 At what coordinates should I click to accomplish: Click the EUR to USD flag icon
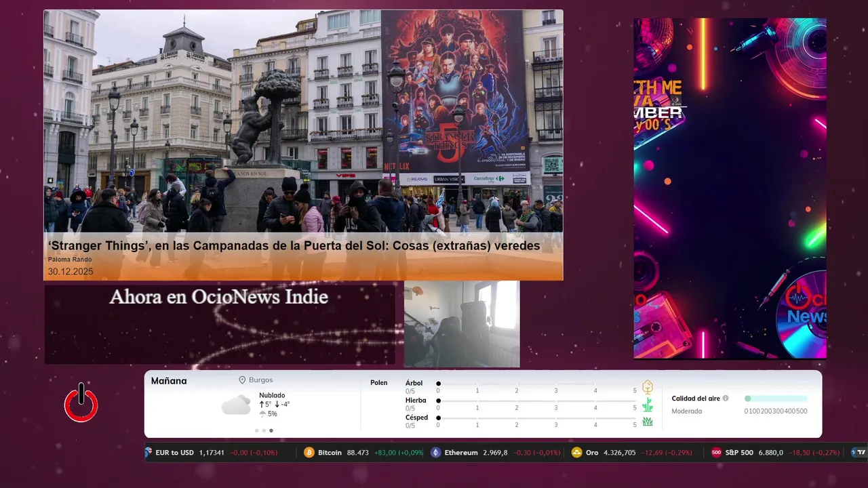[x=148, y=452]
